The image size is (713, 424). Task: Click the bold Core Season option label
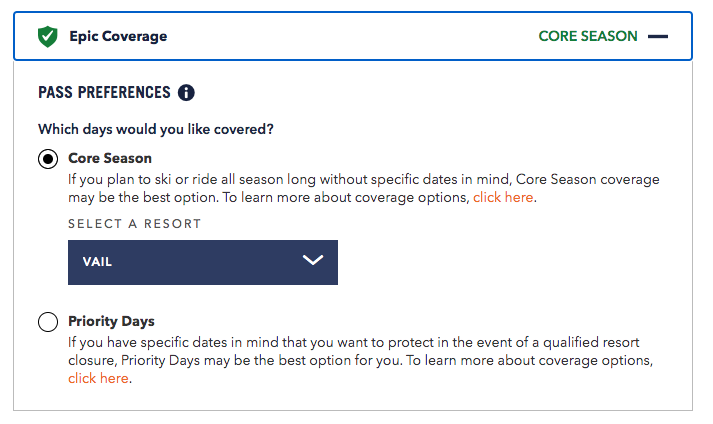pyautogui.click(x=110, y=158)
